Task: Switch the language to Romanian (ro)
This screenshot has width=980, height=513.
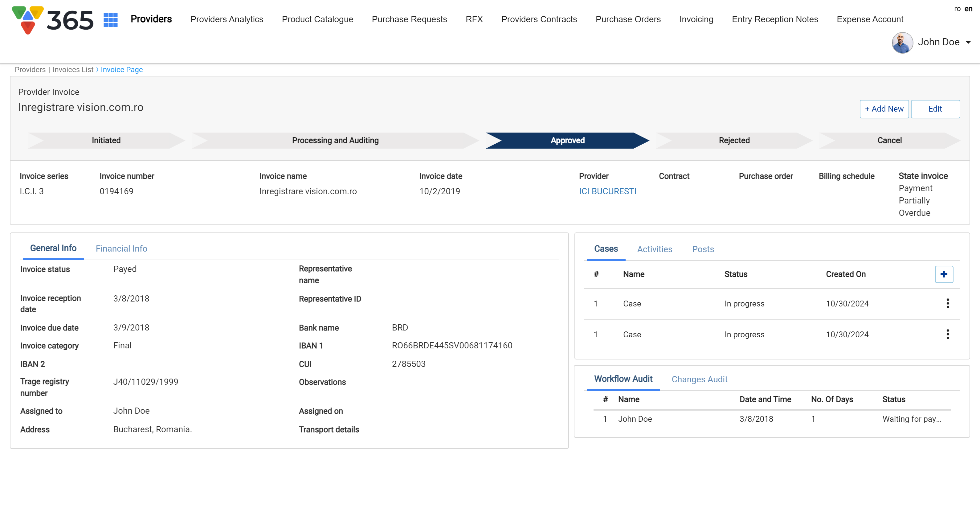Action: pyautogui.click(x=957, y=9)
